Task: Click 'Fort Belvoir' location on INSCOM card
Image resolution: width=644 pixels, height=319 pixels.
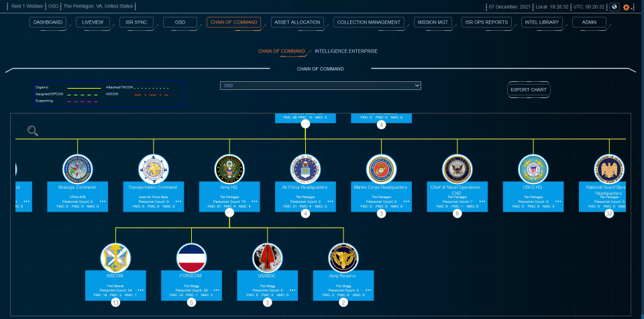Action: (115, 286)
